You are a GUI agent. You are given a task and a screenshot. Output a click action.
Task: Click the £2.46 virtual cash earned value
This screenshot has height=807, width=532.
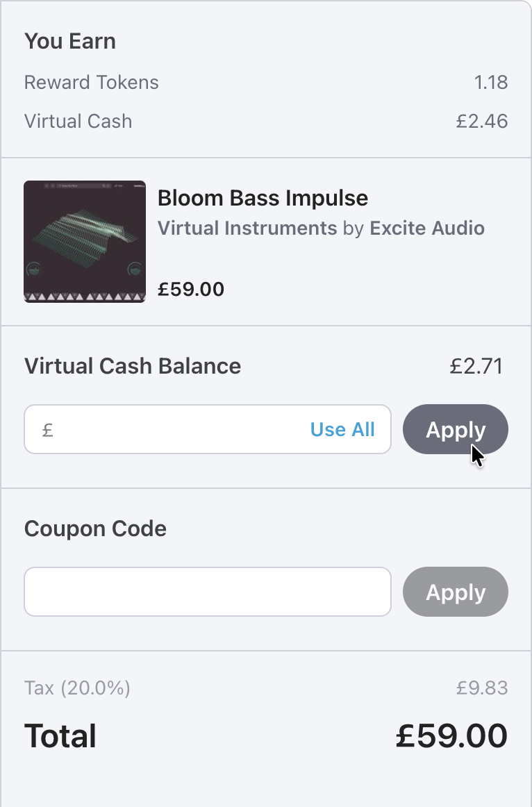[x=482, y=122]
